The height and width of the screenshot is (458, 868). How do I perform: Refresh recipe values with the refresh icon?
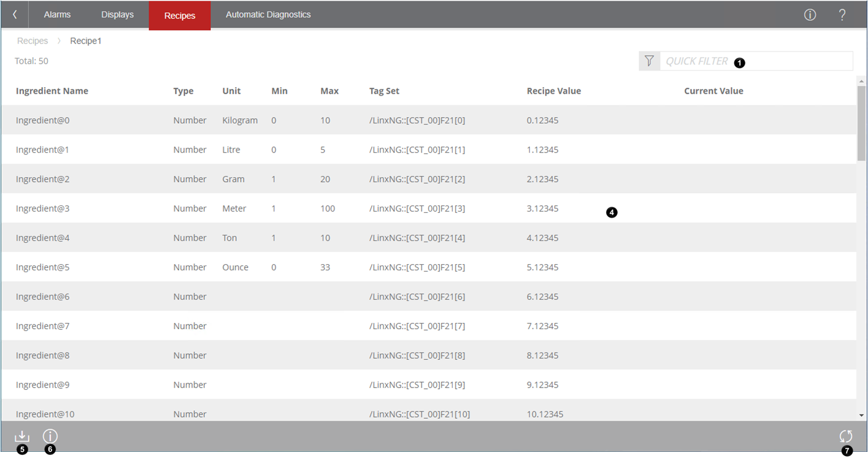846,436
